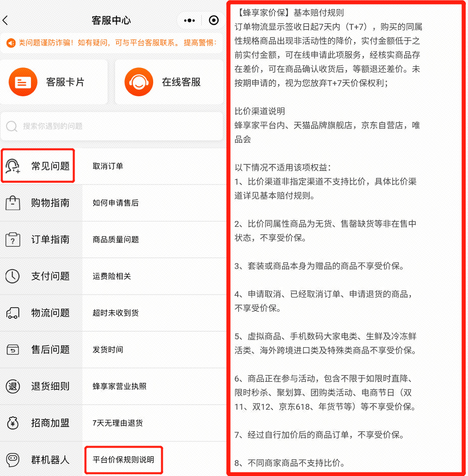Tap the 物流问题 truck icon
The image size is (468, 476).
tap(13, 313)
